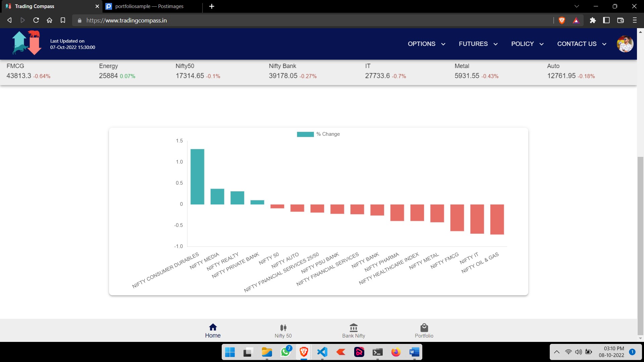The height and width of the screenshot is (362, 644).
Task: Switch to the portfoliosample Postimages tab
Action: (x=153, y=6)
